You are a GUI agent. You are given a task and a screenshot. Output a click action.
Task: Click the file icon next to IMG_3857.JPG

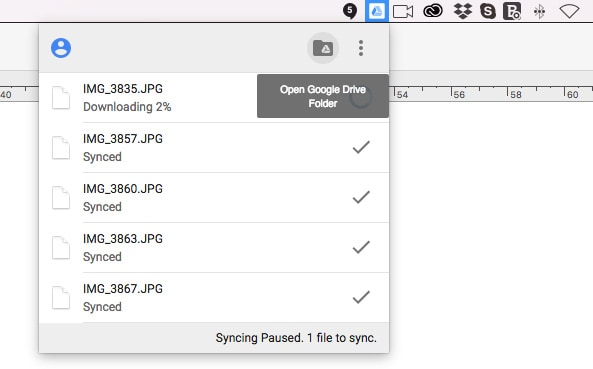point(61,147)
